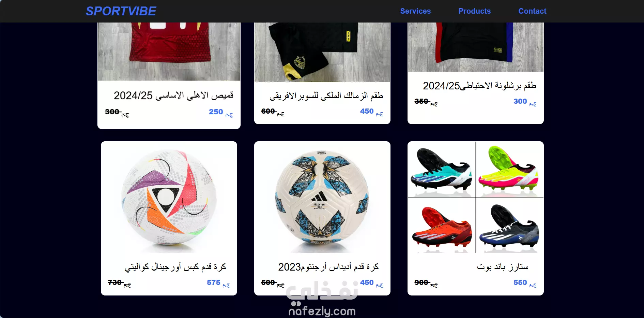Choose the navy blue football boot
This screenshot has height=318, width=644.
(510, 225)
